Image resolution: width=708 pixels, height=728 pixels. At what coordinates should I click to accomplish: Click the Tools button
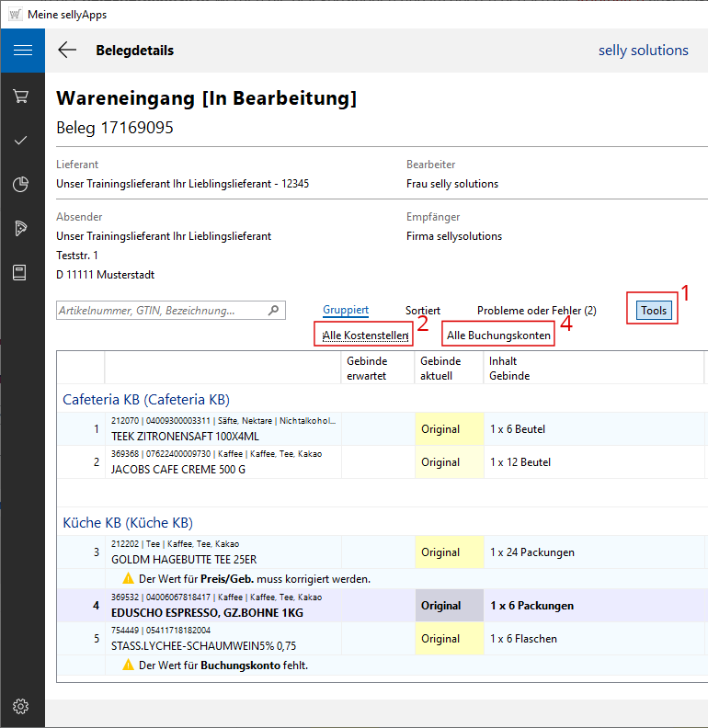654,311
